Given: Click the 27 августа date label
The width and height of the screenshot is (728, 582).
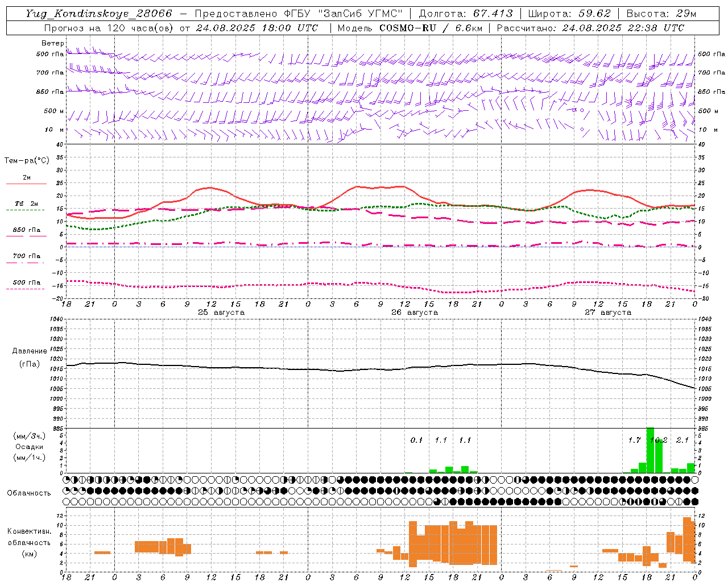Looking at the screenshot, I should click(608, 313).
